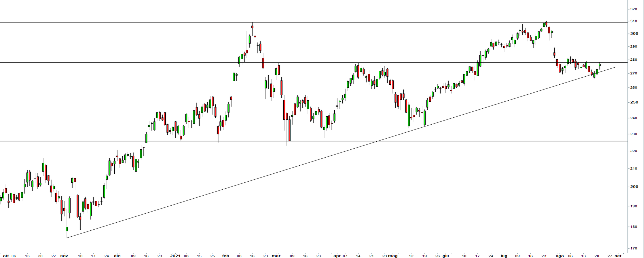
Task: Click the set month label
Action: click(618, 256)
